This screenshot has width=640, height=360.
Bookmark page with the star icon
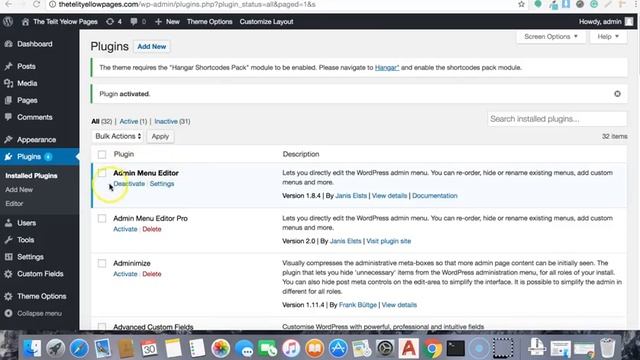click(521, 4)
